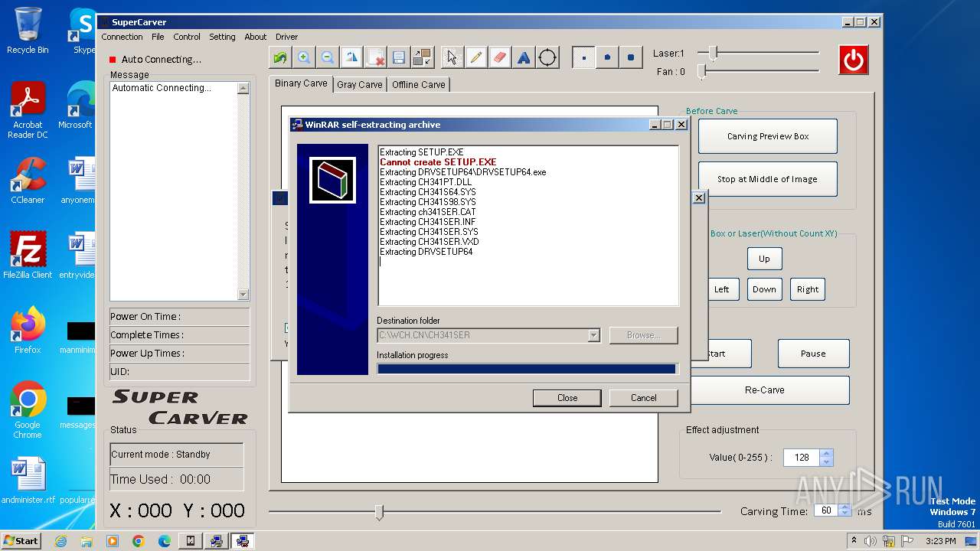Click the 'Cannot create SETUP.EXE' log line
Image resolution: width=980 pixels, height=551 pixels.
pos(438,162)
